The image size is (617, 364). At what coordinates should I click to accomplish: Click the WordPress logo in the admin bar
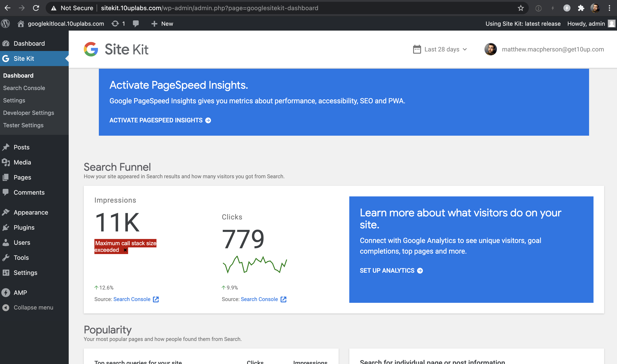5,23
